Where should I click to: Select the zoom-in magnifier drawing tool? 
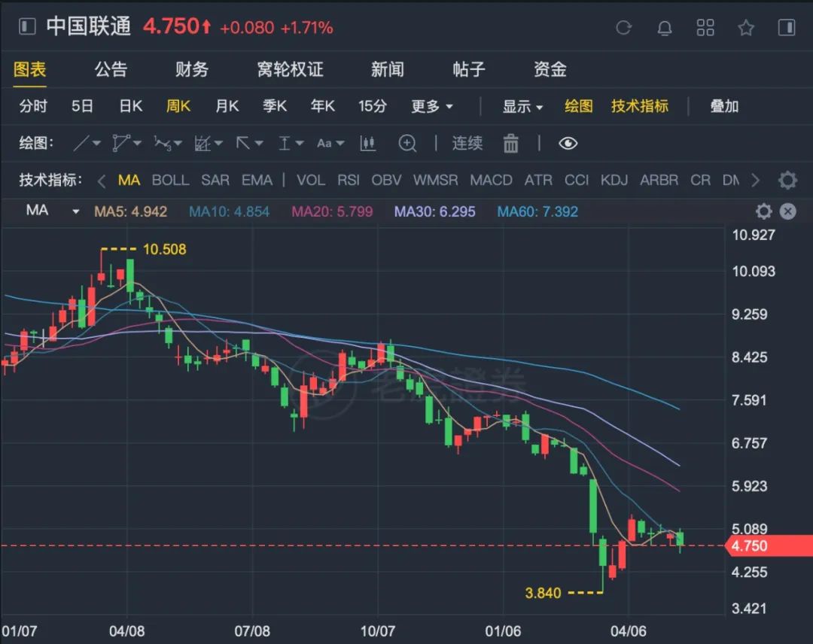[407, 143]
